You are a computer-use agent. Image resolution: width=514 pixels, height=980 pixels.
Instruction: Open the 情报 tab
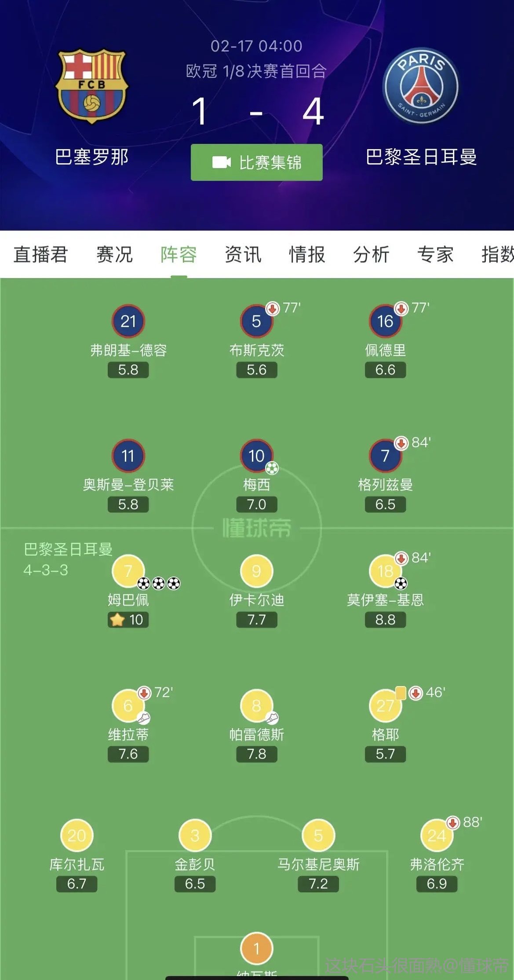307,254
